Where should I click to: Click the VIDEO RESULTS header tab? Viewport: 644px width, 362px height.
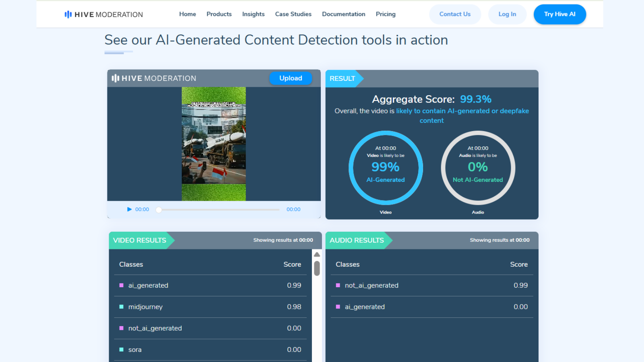[x=142, y=240]
